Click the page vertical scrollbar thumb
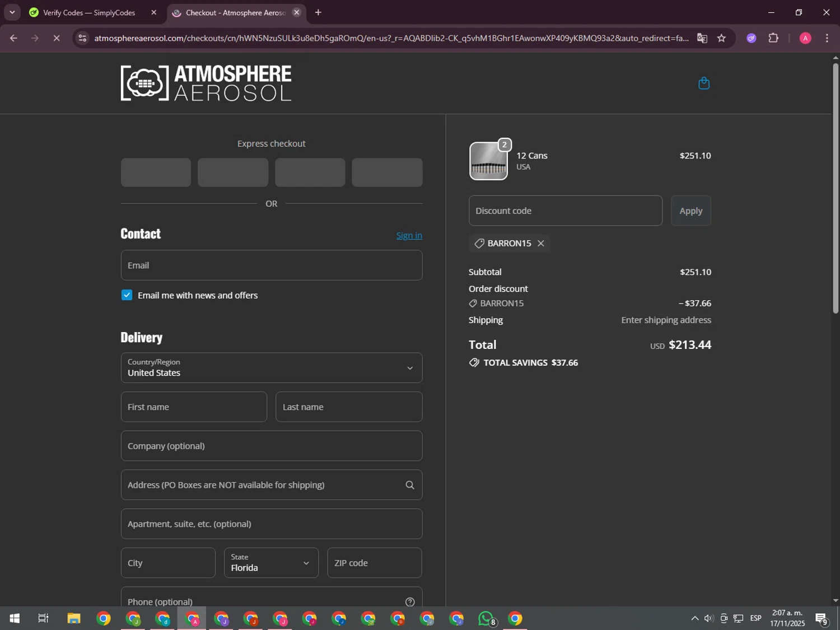This screenshot has width=840, height=630. (x=836, y=188)
